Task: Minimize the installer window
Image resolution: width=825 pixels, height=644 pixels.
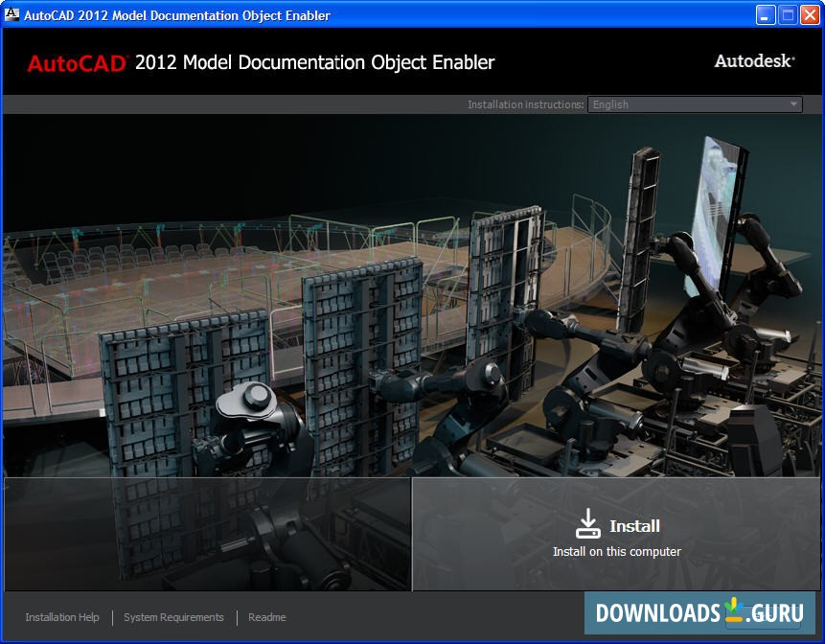Action: coord(764,14)
